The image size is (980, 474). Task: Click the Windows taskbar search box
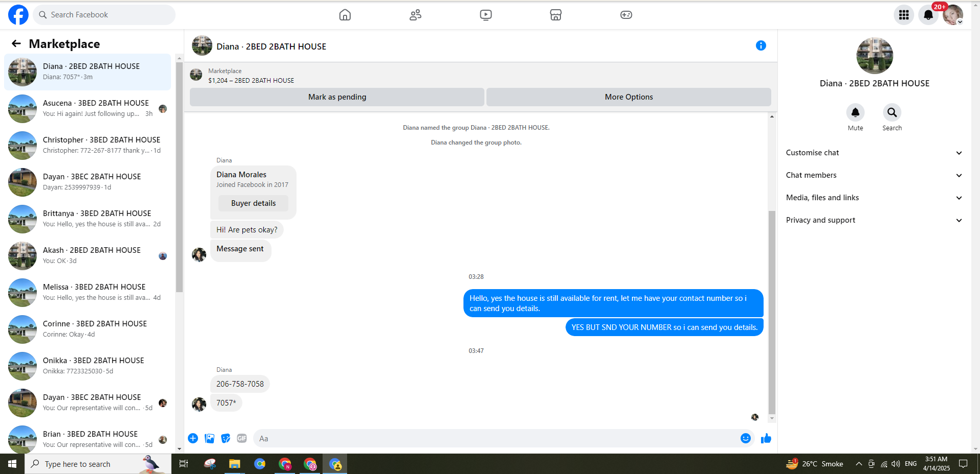pyautogui.click(x=98, y=464)
